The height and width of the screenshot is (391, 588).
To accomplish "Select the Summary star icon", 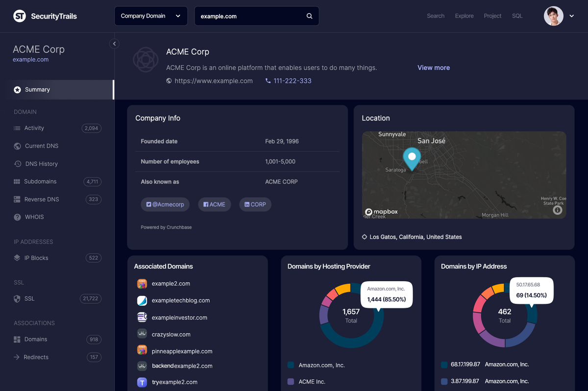I will 17,90.
